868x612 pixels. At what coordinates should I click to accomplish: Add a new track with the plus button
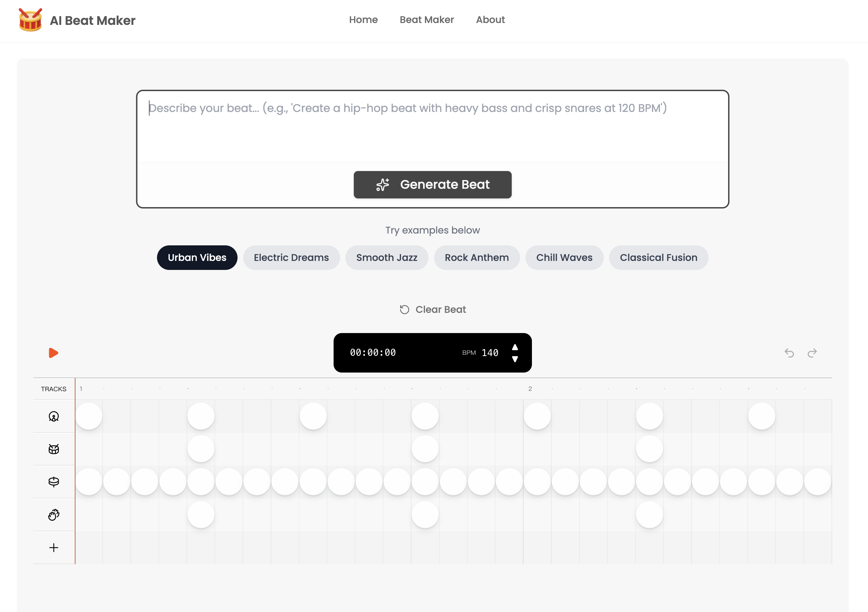[54, 547]
